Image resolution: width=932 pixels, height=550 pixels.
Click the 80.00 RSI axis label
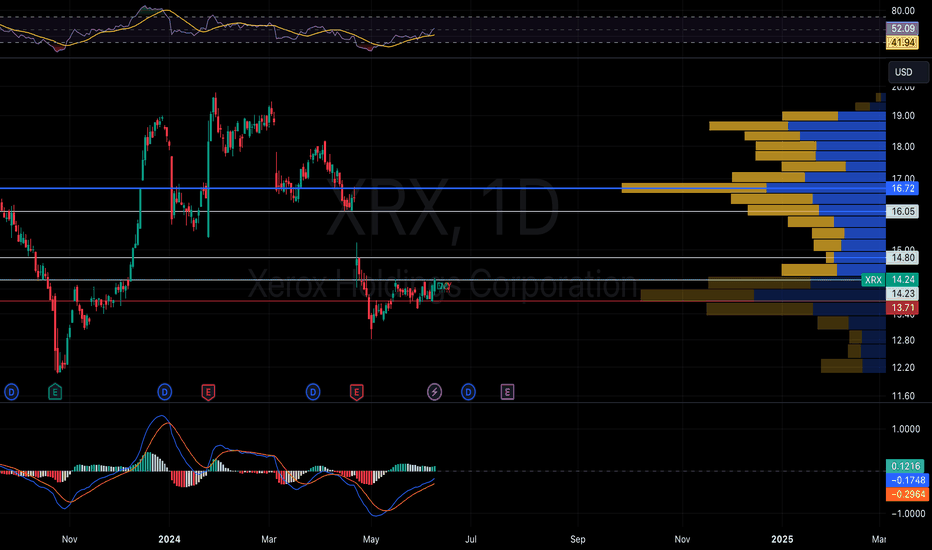[903, 11]
